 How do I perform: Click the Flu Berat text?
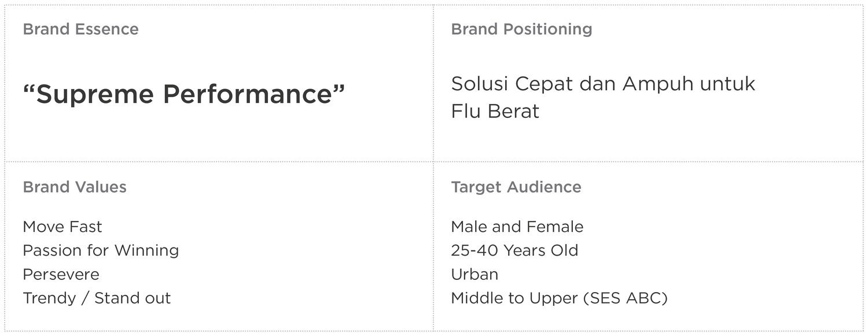(x=495, y=110)
